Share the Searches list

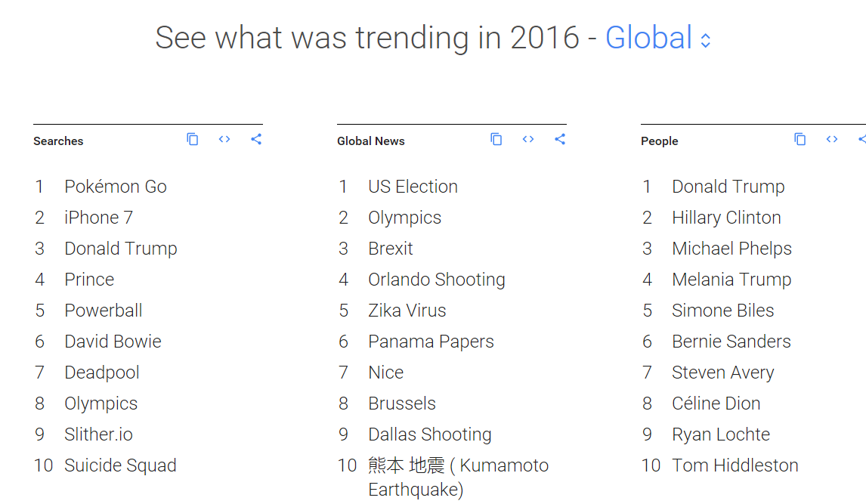tap(256, 139)
